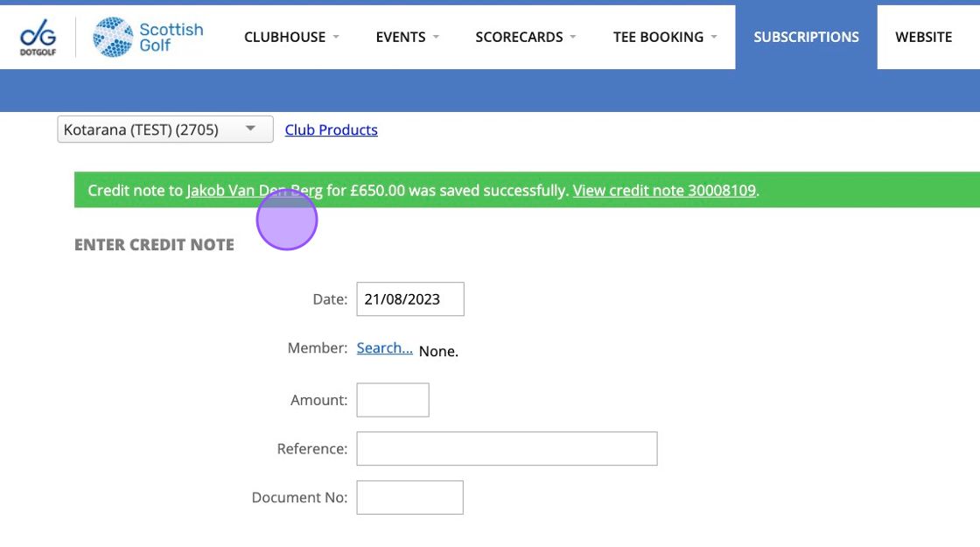Screen dimensions: 980x547
Task: Open the Club Products link
Action: click(331, 130)
